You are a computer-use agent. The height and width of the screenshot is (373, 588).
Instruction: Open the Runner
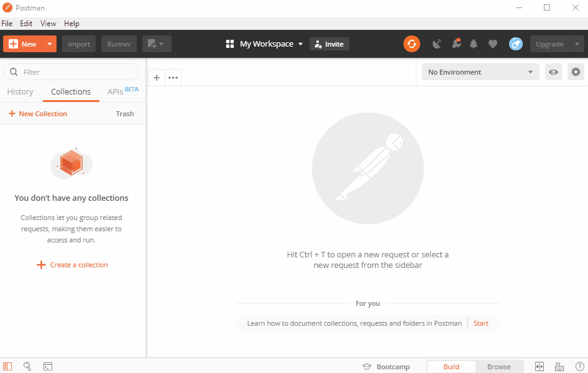[119, 44]
